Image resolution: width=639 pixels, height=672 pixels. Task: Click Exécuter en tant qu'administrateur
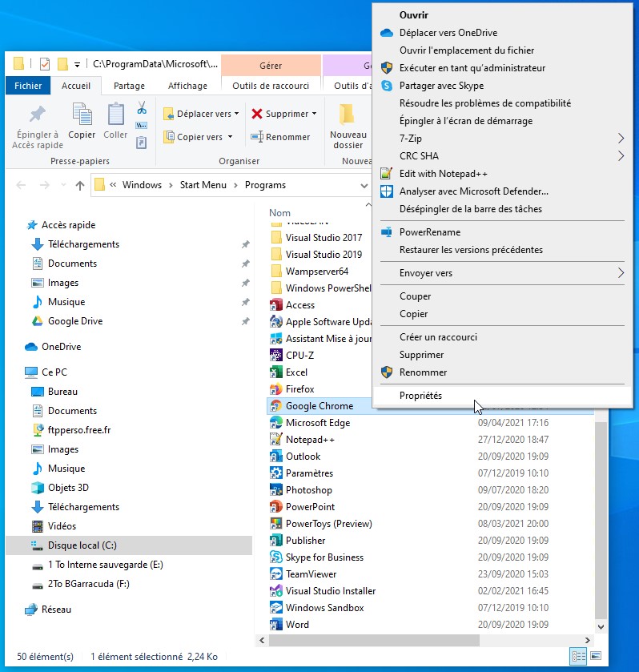coord(472,68)
